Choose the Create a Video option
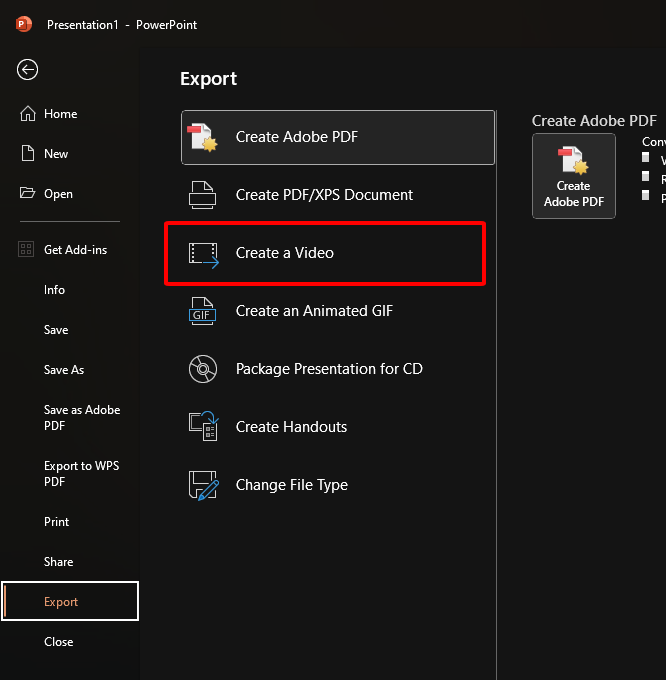 pos(338,253)
